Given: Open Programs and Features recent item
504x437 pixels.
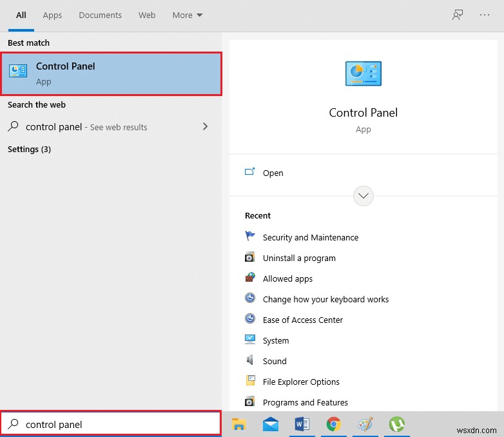Looking at the screenshot, I should tap(305, 402).
